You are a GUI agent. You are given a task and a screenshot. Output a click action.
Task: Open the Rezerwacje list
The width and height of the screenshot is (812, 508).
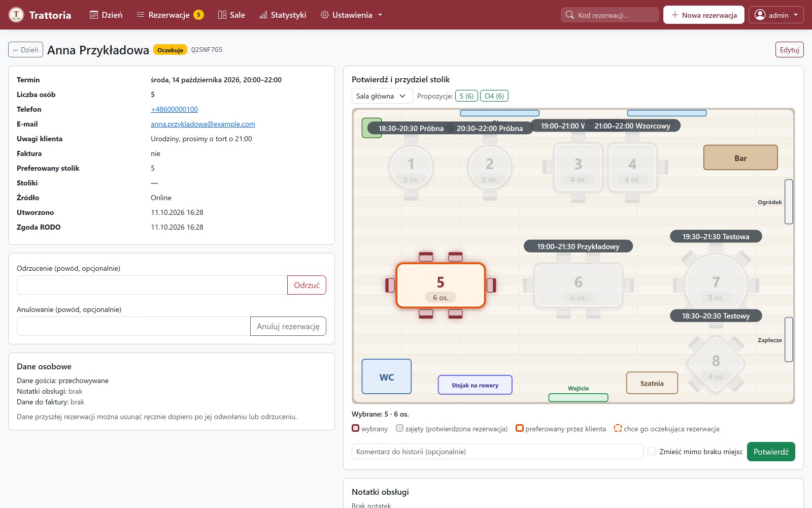pos(170,15)
